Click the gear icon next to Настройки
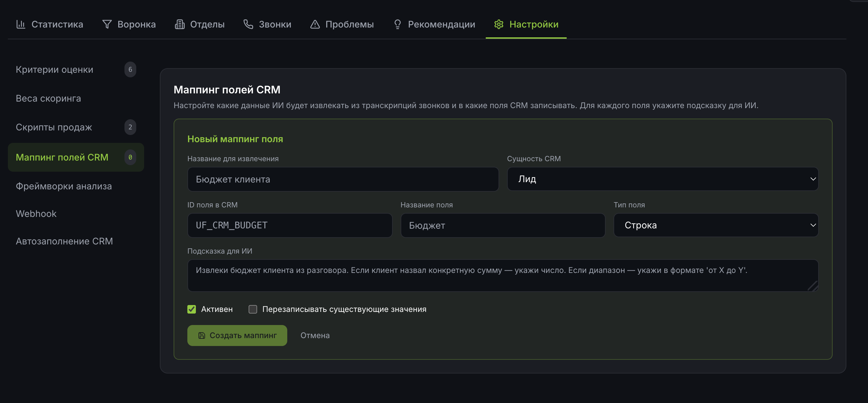868x403 pixels. (499, 24)
